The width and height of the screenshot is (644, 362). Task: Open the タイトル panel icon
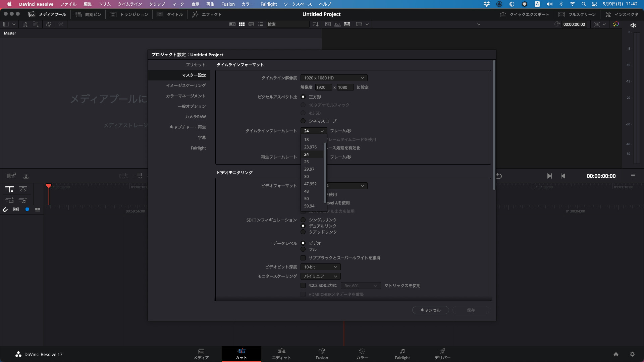point(160,14)
